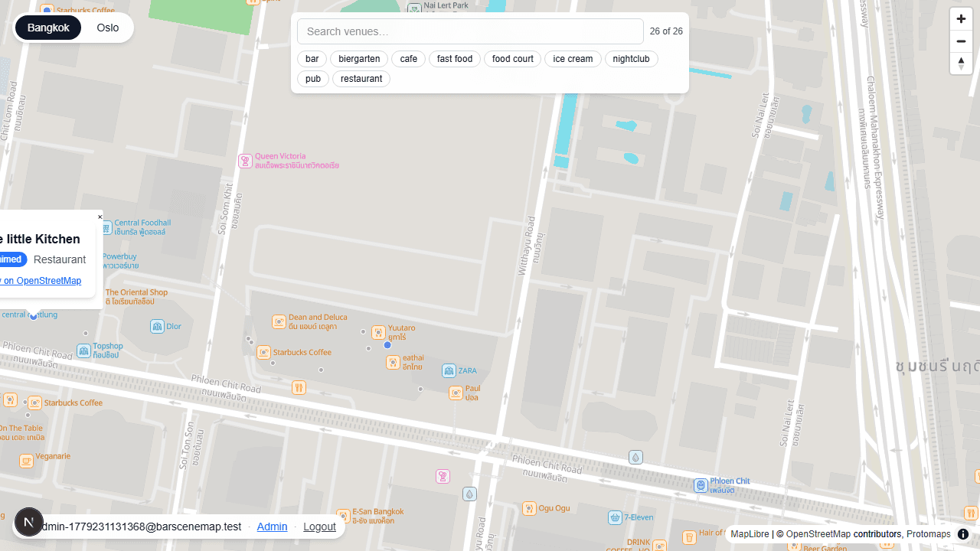Switch city to Oslo
This screenshot has width=980, height=551.
(108, 28)
